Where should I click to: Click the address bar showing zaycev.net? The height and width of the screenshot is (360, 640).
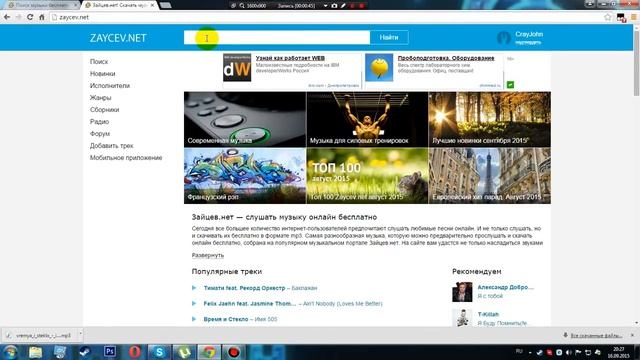click(327, 17)
